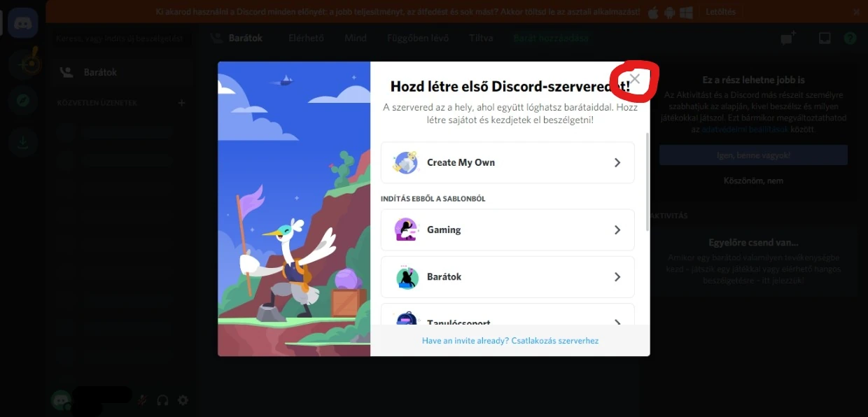The image size is (868, 417).
Task: Open the New Group DM icon in header
Action: coord(789,38)
